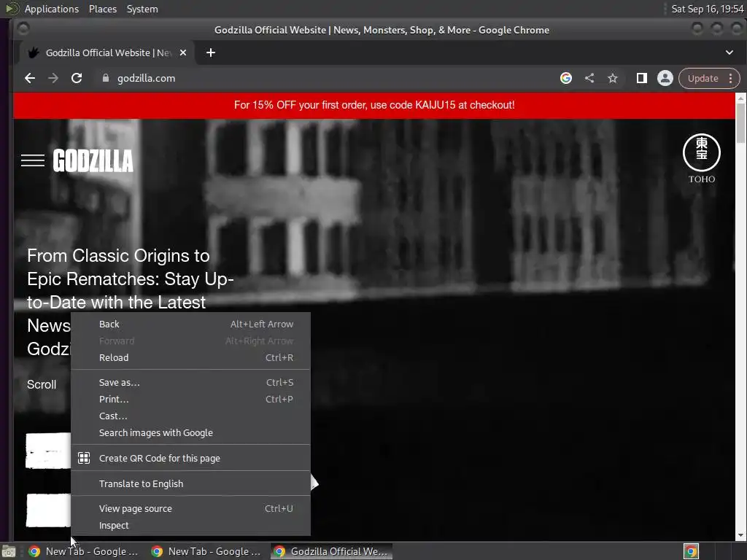Choose Back in the context menu
Viewport: 747px width, 560px height.
tap(190, 324)
